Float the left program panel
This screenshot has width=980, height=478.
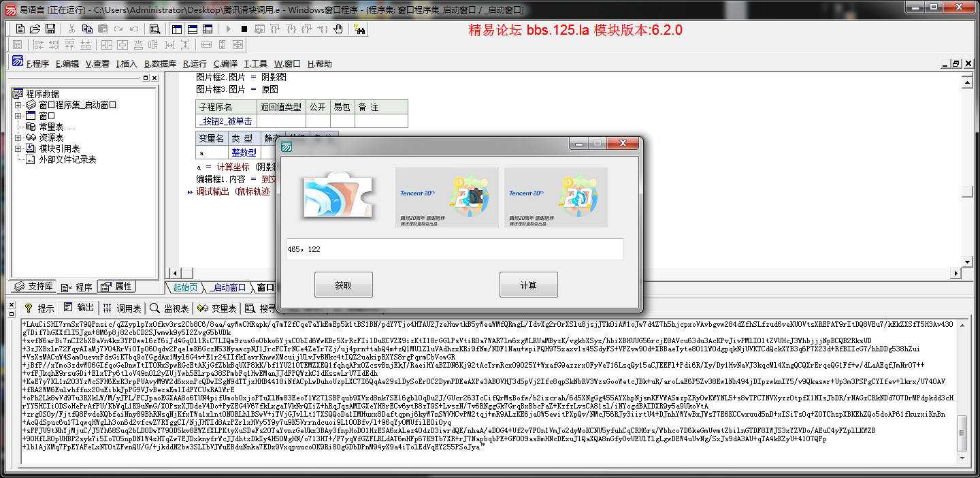click(146, 78)
